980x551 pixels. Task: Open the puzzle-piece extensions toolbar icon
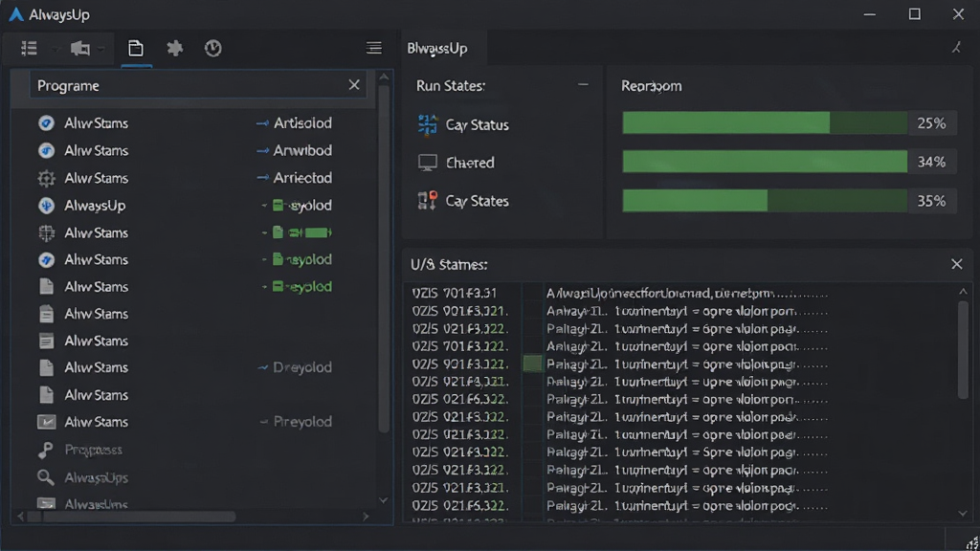point(175,48)
